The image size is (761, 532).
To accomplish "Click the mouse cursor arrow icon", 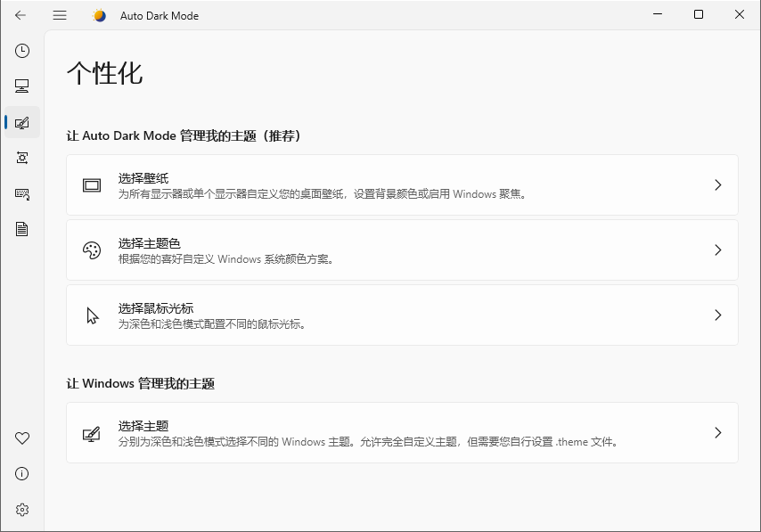I will [x=92, y=315].
